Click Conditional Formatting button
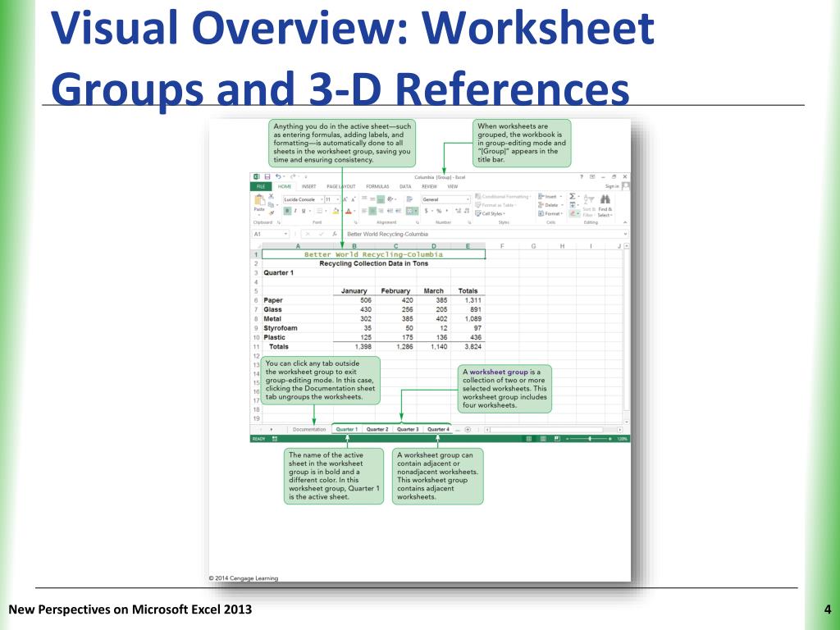The height and width of the screenshot is (630, 840). pyautogui.click(x=503, y=197)
